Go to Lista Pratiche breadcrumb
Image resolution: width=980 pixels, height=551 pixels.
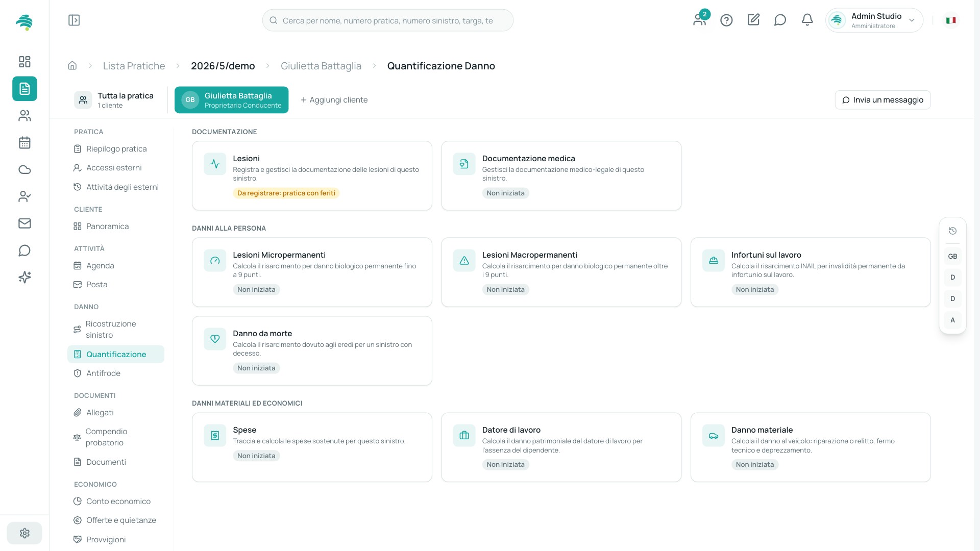[134, 66]
